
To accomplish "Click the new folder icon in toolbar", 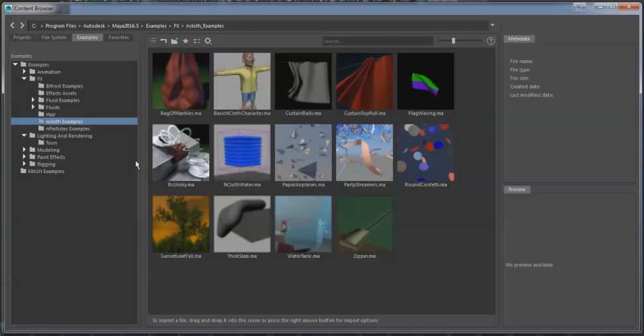I will [174, 41].
